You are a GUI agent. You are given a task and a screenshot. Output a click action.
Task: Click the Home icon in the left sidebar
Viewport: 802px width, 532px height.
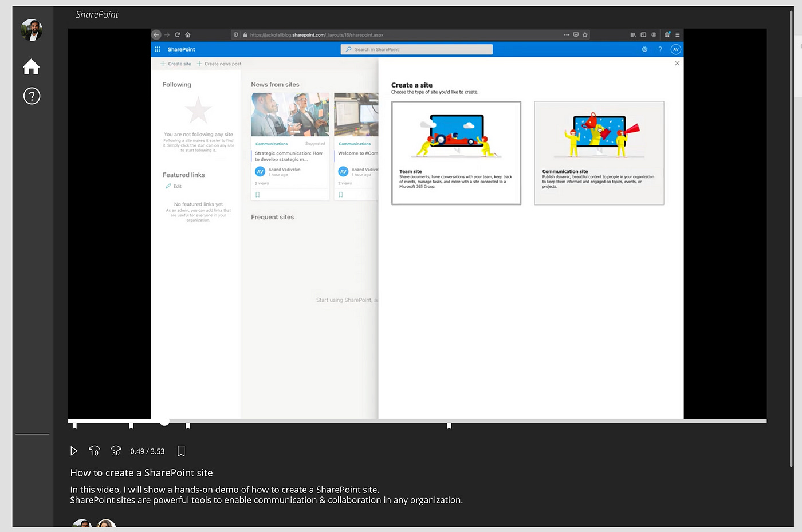31,67
